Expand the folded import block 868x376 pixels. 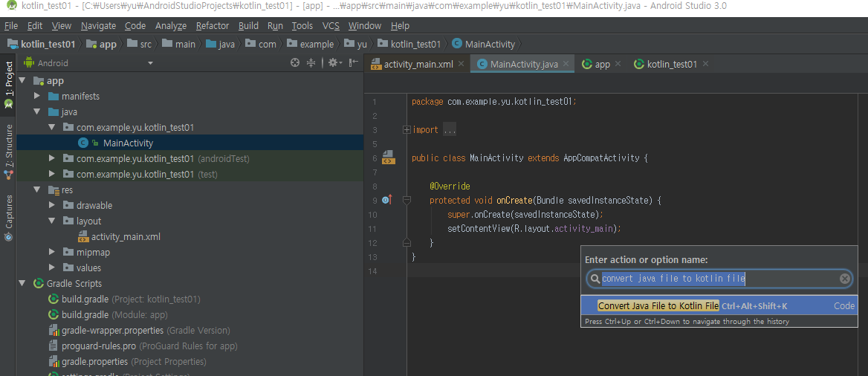(407, 129)
